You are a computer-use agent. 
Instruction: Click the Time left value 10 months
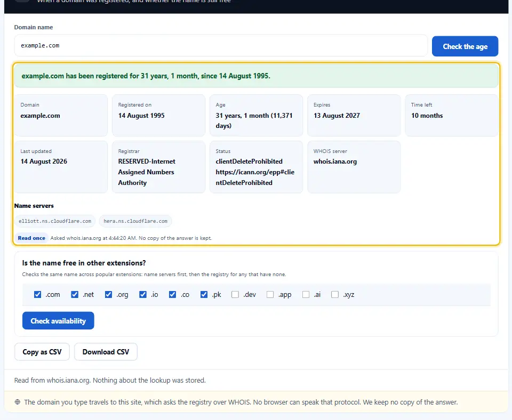[427, 116]
